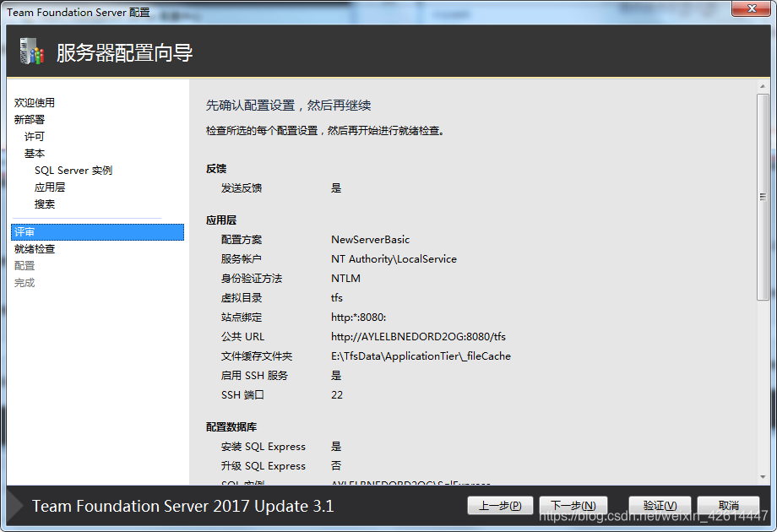The image size is (777, 532).
Task: Click Team Foundation Server 2017 Update 3.1 text
Action: click(x=183, y=506)
